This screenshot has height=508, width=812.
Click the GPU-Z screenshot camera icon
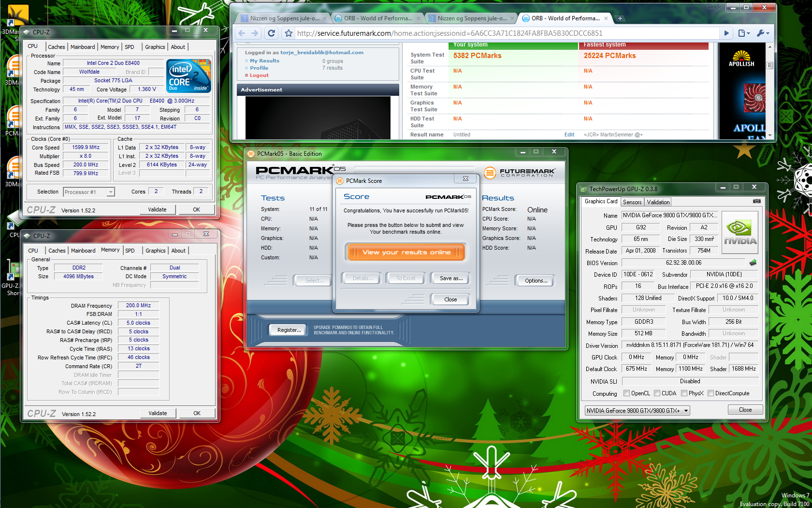point(757,201)
